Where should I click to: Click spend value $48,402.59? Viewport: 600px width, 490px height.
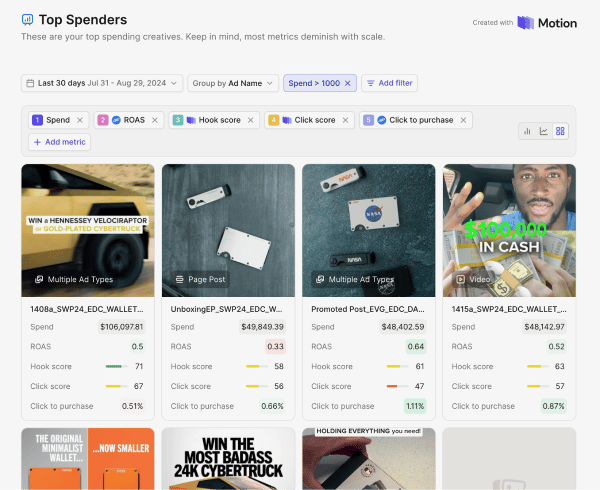pyautogui.click(x=403, y=327)
